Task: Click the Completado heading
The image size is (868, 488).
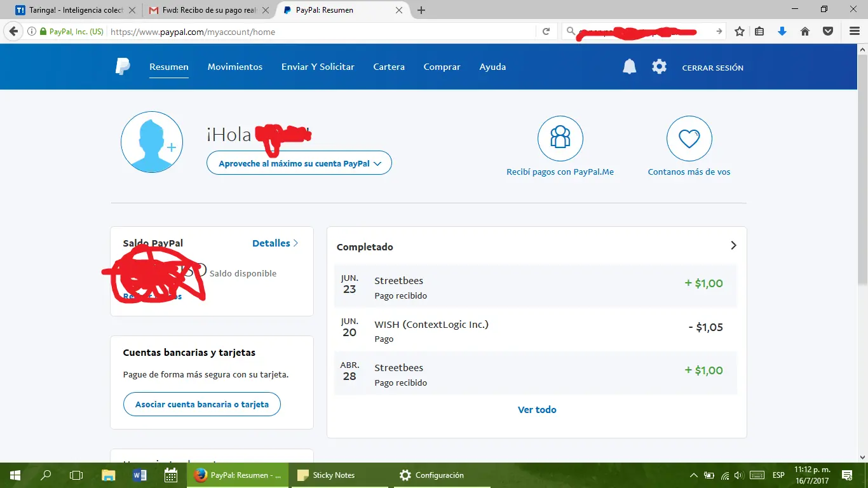Action: click(x=365, y=247)
